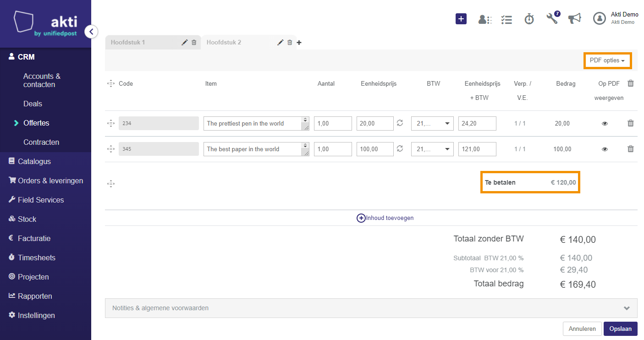The width and height of the screenshot is (644, 340).
Task: Click move handle of Te betalen row
Action: tap(110, 184)
